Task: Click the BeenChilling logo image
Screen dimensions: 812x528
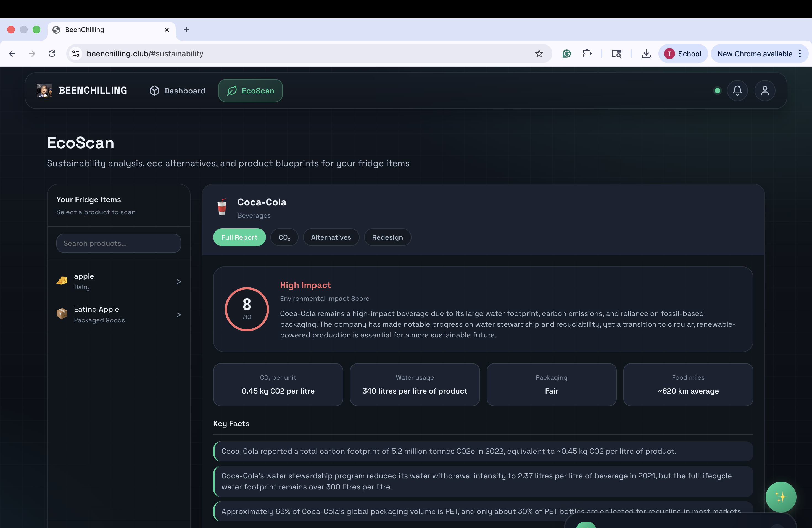Action: (44, 91)
